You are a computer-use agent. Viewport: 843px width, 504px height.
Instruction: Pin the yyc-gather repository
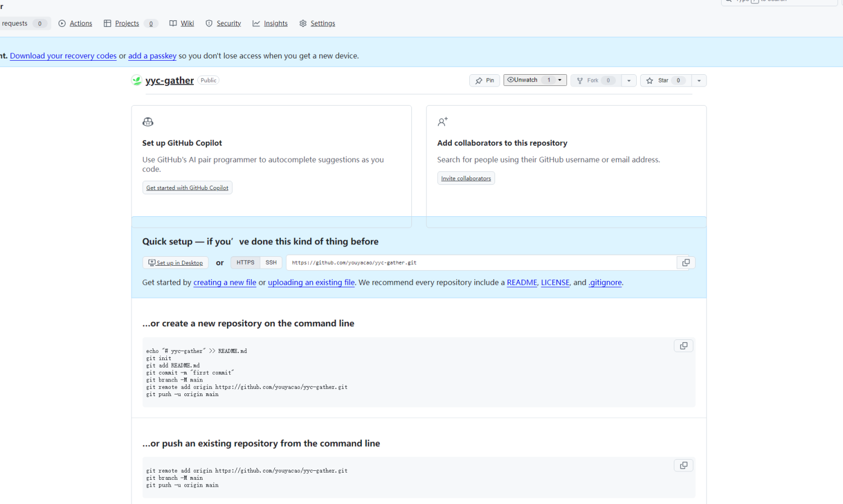point(484,80)
